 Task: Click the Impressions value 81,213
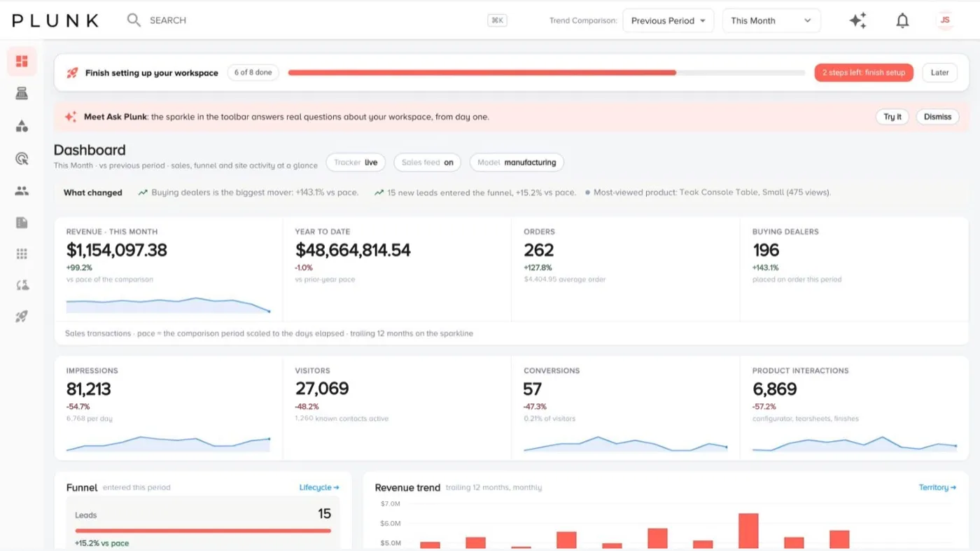(x=88, y=389)
